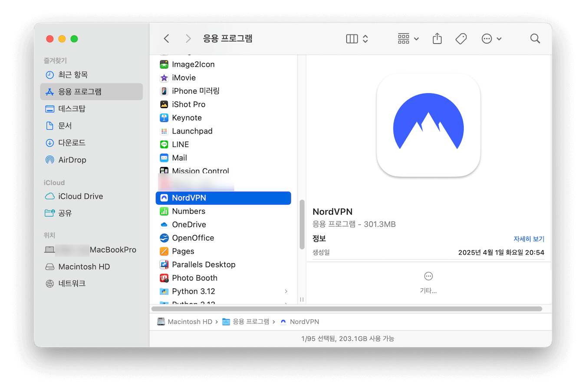Viewport: 586px width, 392px height.
Task: Click the 기타... more actions button
Action: click(428, 282)
